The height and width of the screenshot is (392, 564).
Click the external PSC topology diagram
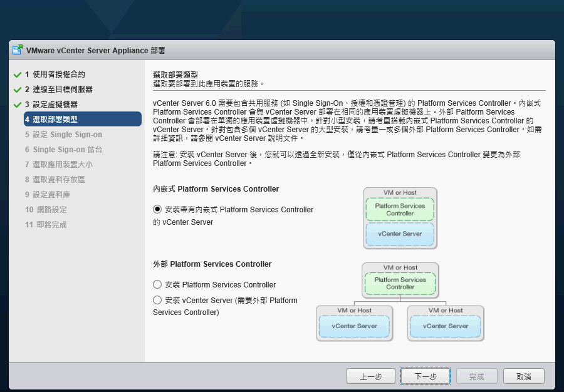pyautogui.click(x=400, y=302)
